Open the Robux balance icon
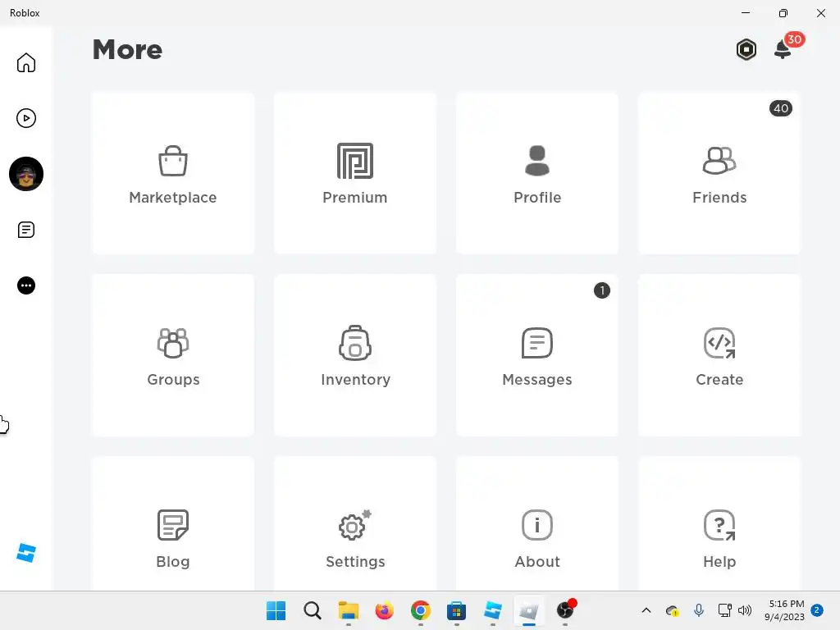 coord(746,50)
